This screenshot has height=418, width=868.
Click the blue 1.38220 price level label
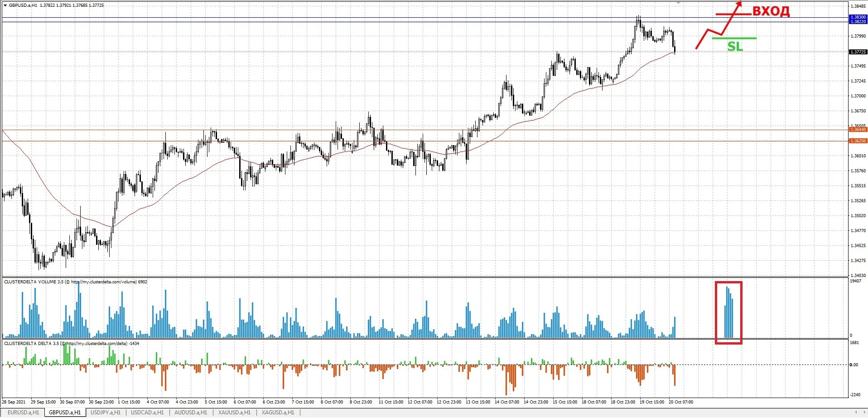point(858,22)
